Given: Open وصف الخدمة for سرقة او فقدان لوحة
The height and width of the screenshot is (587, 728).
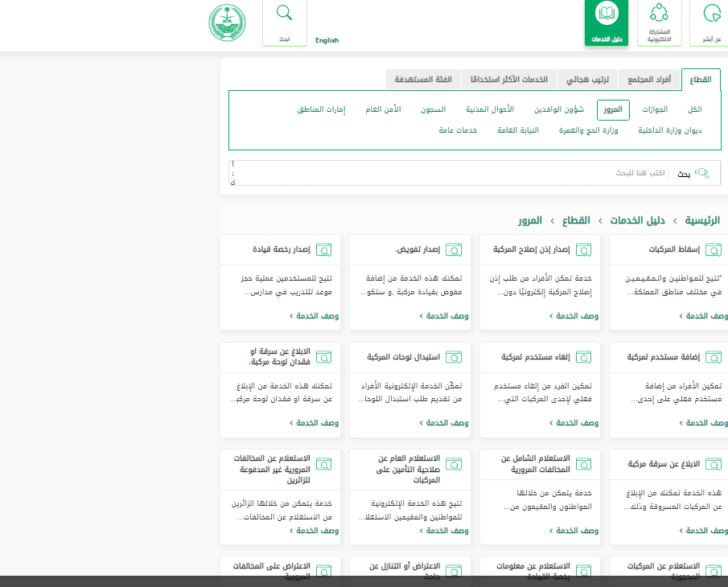Looking at the screenshot, I should click(314, 423).
